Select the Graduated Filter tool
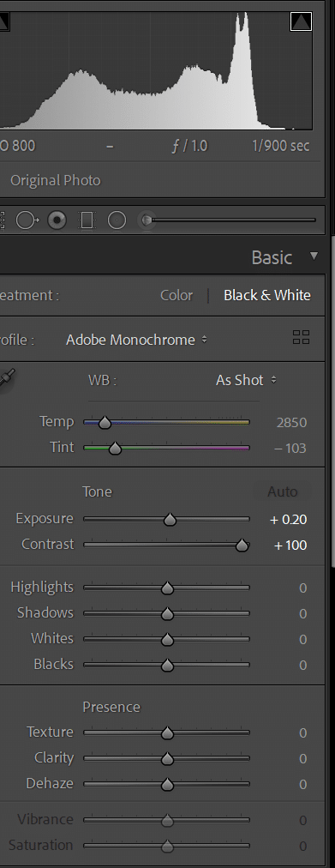This screenshot has height=868, width=335. click(x=87, y=220)
